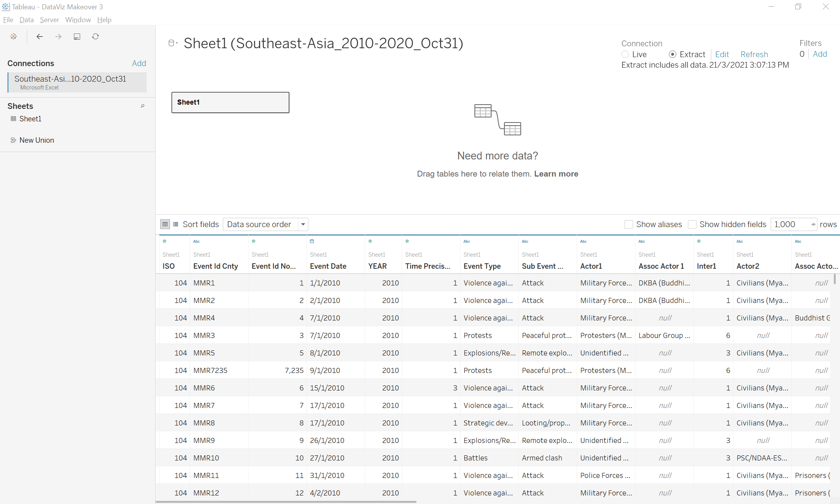
Task: Click the back arrow in toolbar
Action: [39, 37]
